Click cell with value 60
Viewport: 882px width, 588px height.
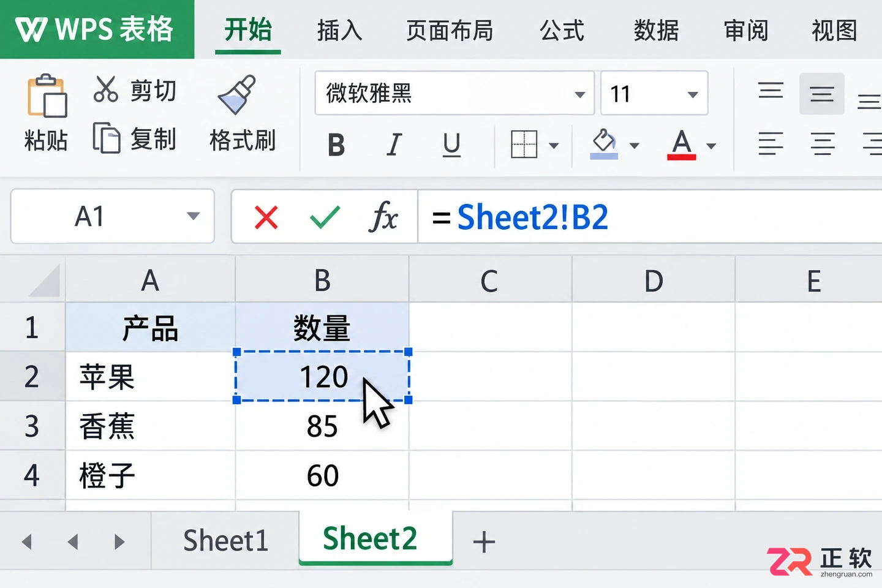pyautogui.click(x=322, y=475)
